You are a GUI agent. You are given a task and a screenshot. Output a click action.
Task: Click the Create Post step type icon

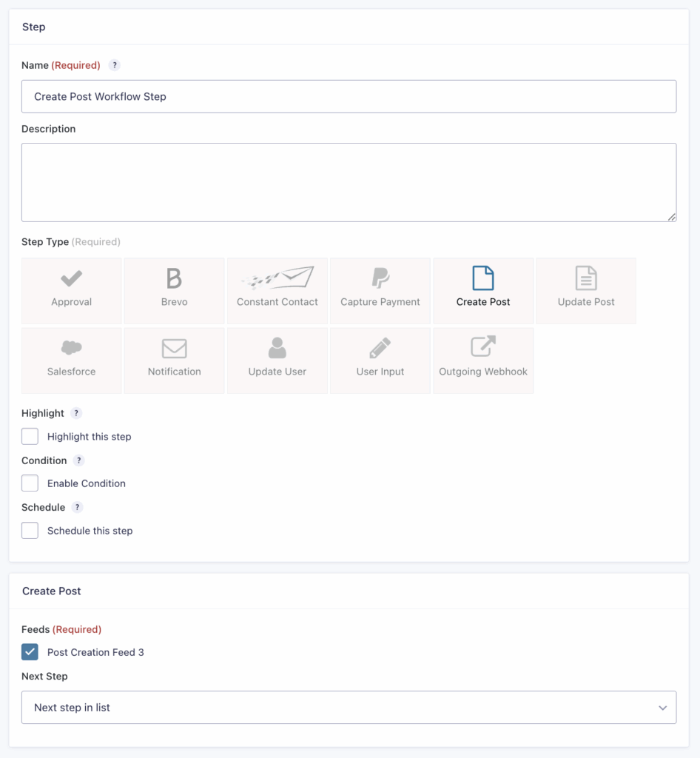point(483,290)
